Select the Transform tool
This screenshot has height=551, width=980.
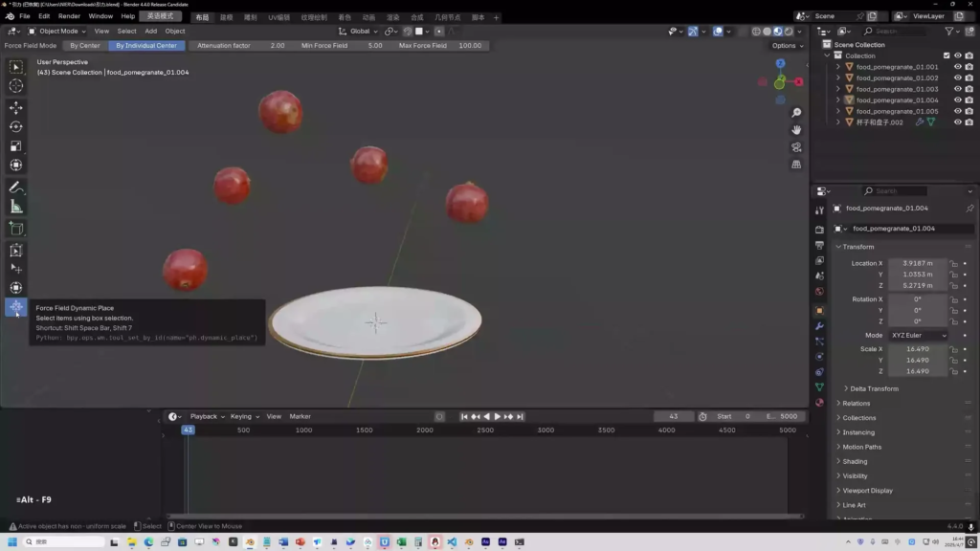pos(16,165)
